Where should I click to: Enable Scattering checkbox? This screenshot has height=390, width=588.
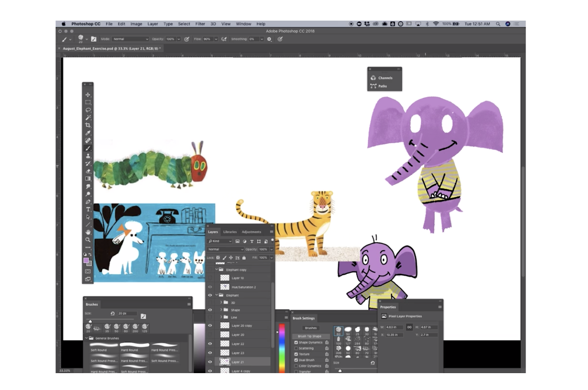296,348
